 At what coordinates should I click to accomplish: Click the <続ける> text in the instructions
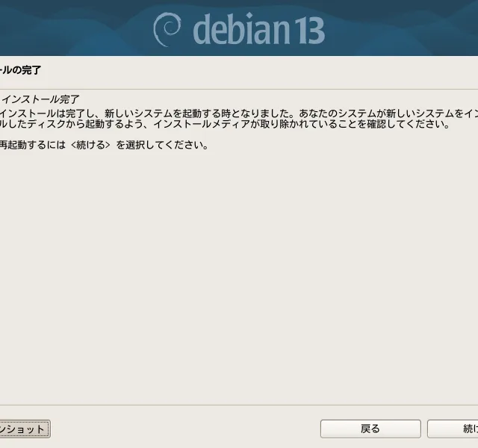(90, 145)
